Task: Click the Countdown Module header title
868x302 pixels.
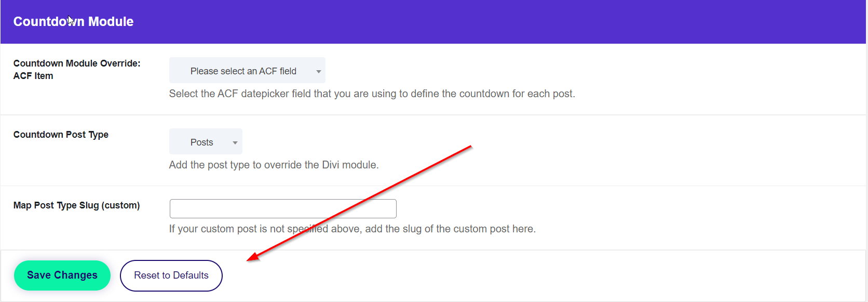Action: click(x=73, y=21)
